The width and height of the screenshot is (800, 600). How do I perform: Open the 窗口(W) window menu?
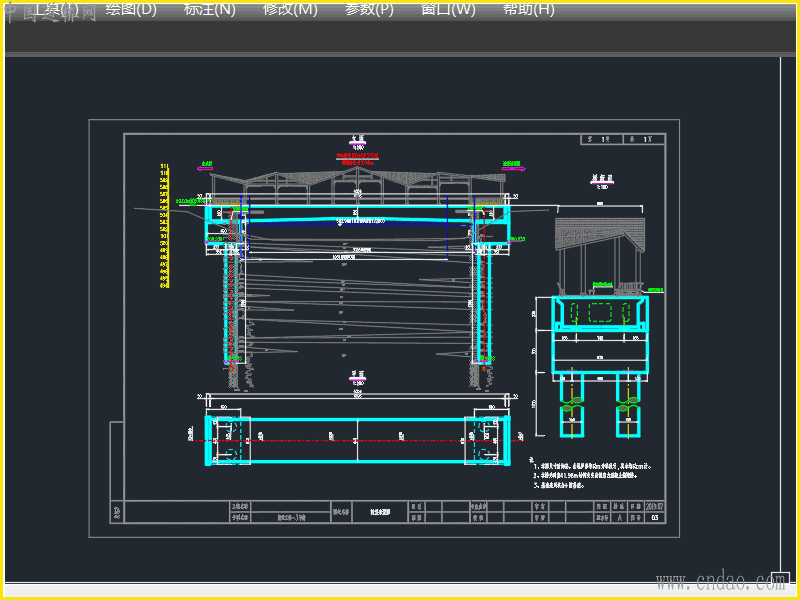pyautogui.click(x=448, y=10)
